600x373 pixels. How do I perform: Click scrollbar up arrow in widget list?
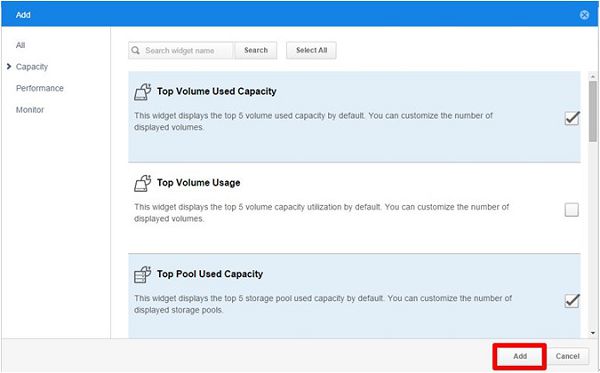pyautogui.click(x=593, y=77)
